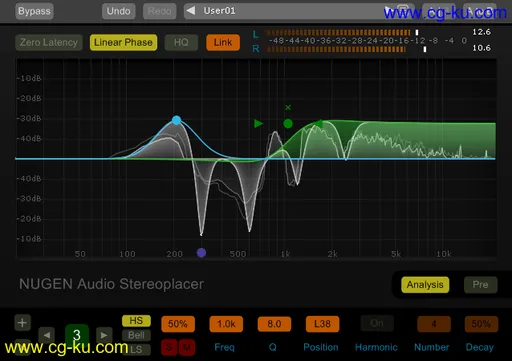Add a new band with plus button

(22, 323)
